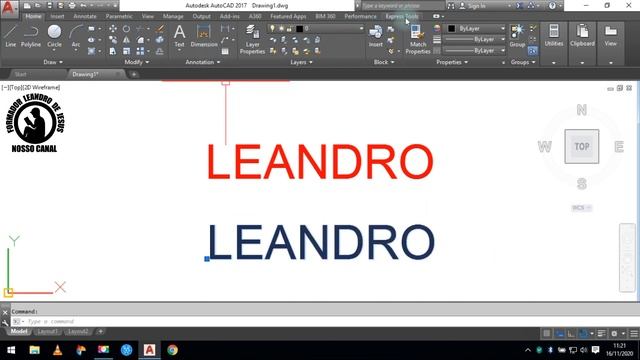Screen dimensions: 640x360
Task: Switch to the Parametric ribbon tab
Action: pos(119,16)
